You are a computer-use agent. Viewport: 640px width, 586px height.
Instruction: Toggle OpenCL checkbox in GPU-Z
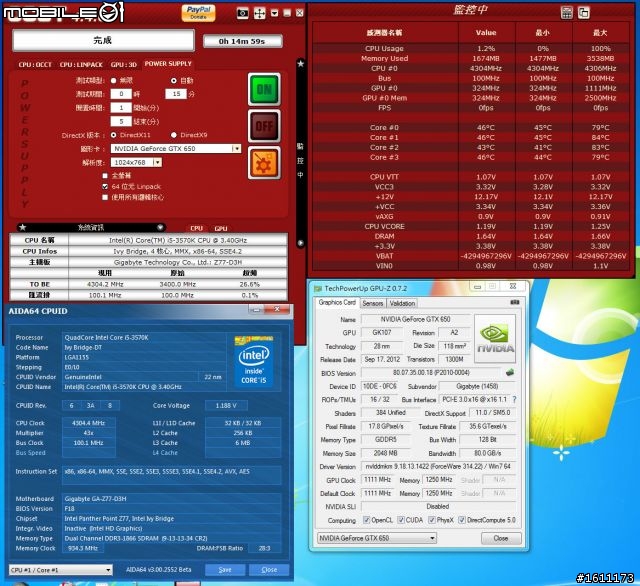366,520
